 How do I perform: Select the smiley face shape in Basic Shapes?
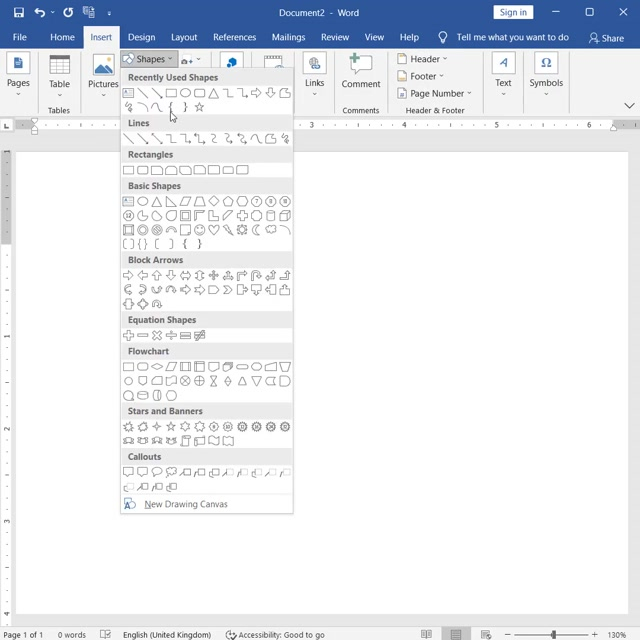click(x=200, y=230)
